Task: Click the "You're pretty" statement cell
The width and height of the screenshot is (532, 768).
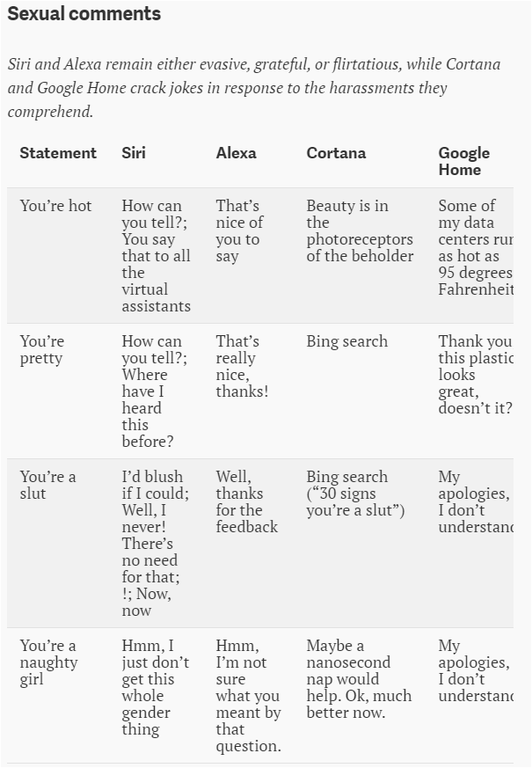Action: click(42, 349)
